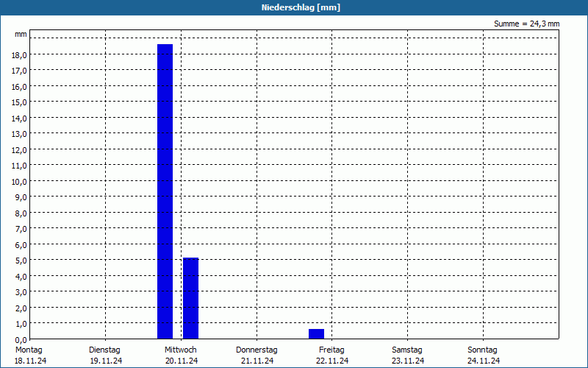Click the date 21.11.24
Viewport: 588px width, 368px height.
[x=257, y=361]
